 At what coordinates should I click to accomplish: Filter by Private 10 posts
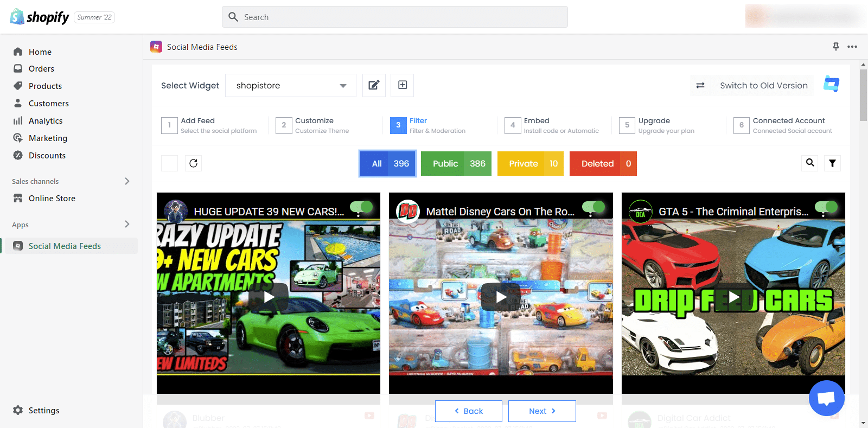pos(531,163)
